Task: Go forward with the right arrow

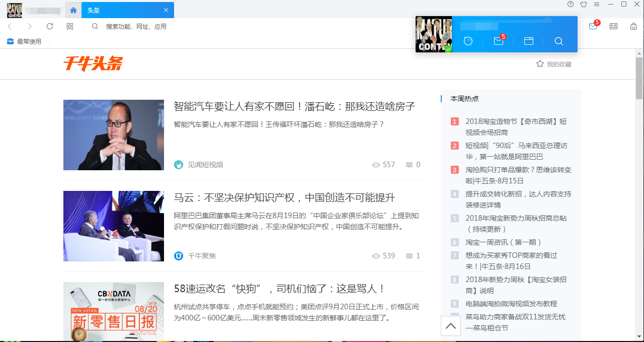Action: 30,26
